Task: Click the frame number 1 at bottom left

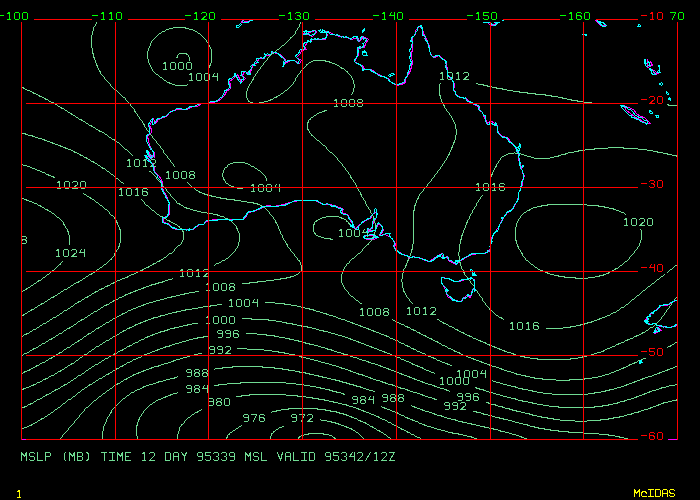Action: click(x=19, y=493)
